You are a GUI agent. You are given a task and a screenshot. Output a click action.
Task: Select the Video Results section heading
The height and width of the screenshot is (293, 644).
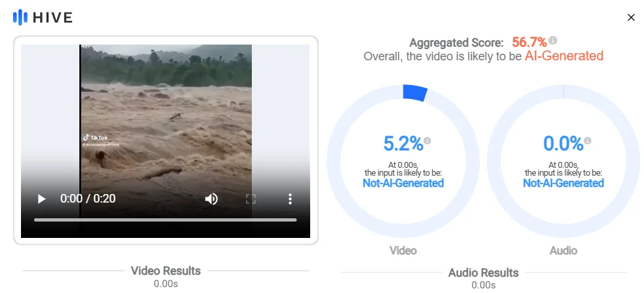(165, 271)
